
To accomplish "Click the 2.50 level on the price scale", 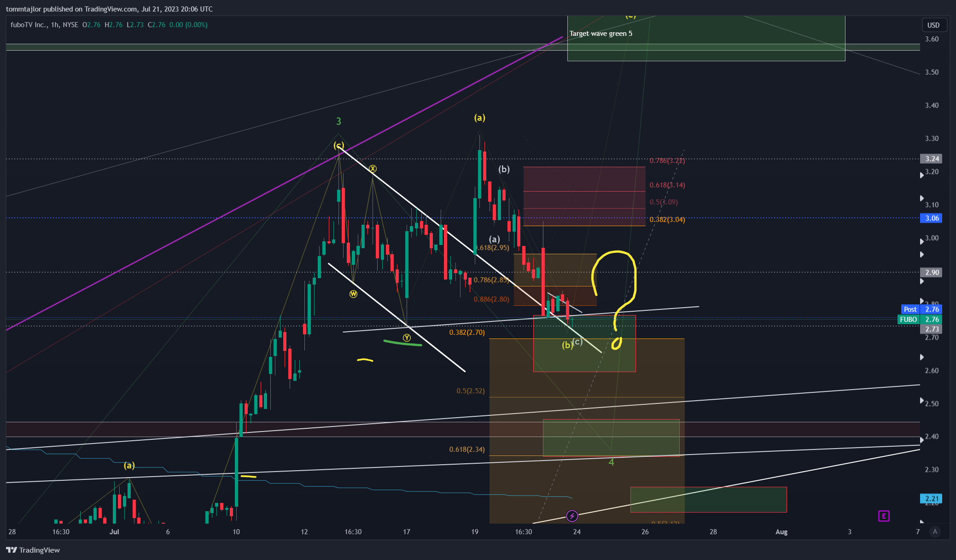I will pos(932,404).
